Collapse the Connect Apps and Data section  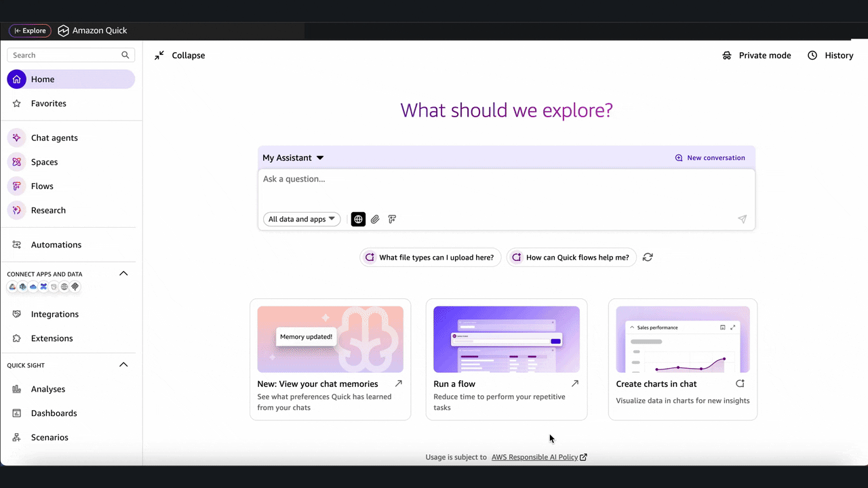[x=123, y=274]
